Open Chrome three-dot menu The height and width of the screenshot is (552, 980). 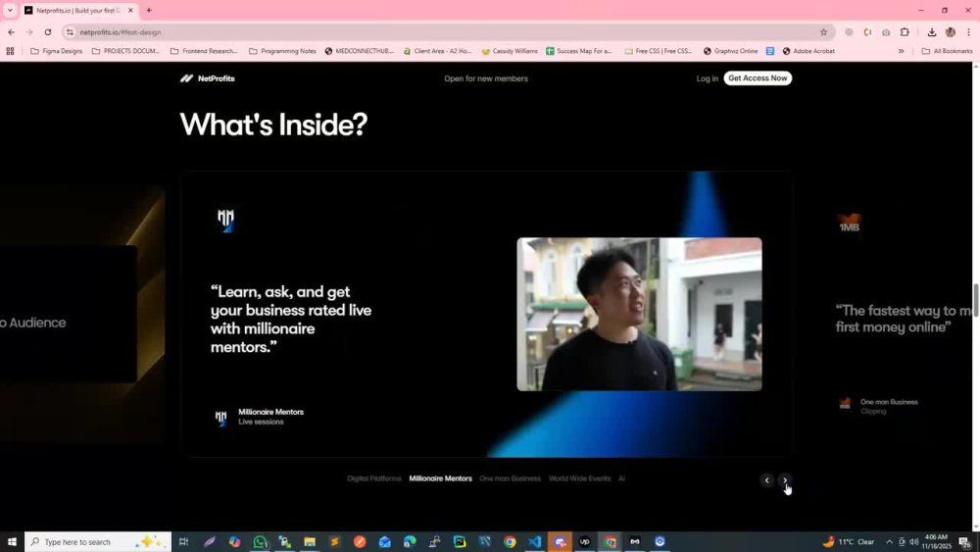969,32
